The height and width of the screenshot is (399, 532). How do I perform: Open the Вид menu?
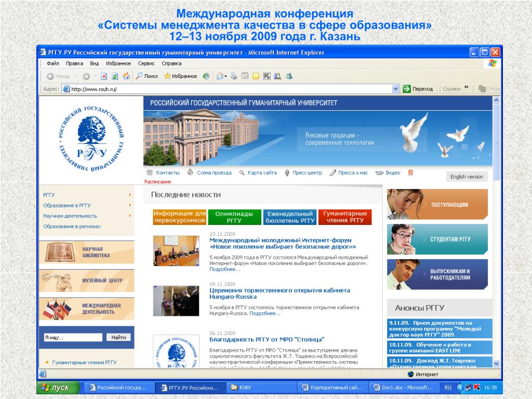pos(95,63)
